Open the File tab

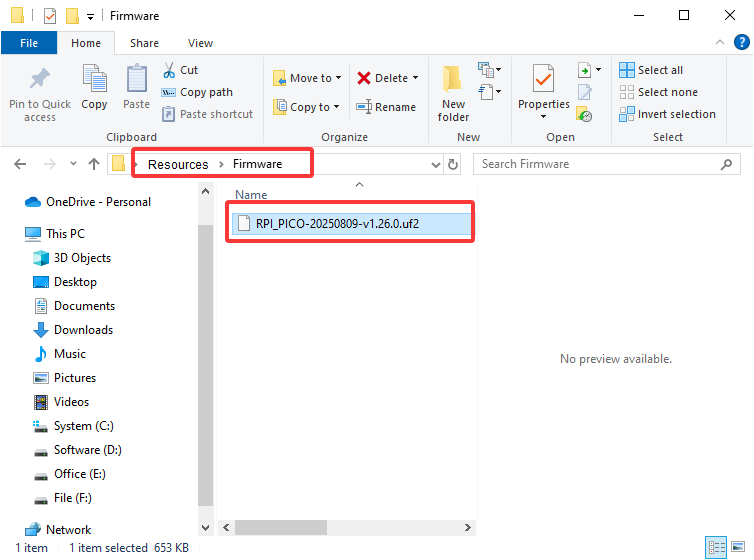(x=29, y=43)
